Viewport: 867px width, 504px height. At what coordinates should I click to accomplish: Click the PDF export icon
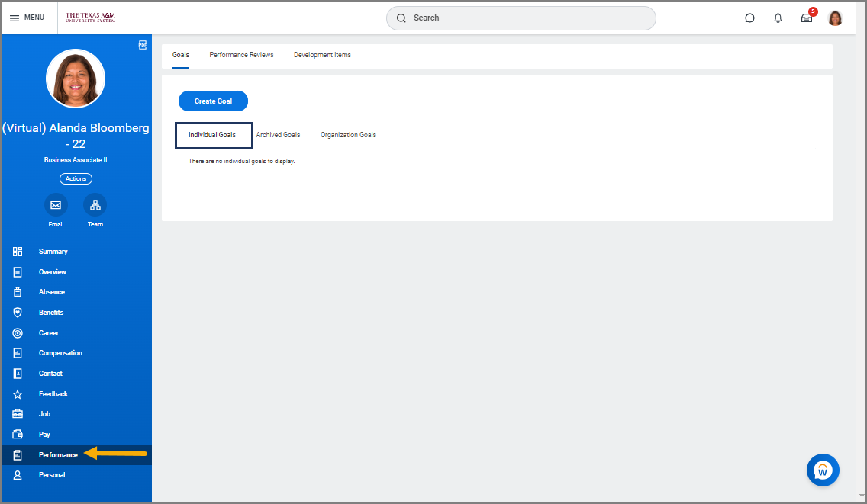[x=142, y=45]
